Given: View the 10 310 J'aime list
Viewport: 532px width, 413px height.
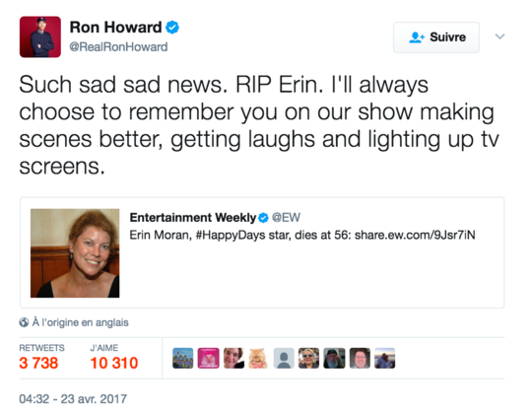Looking at the screenshot, I should pyautogui.click(x=114, y=363).
